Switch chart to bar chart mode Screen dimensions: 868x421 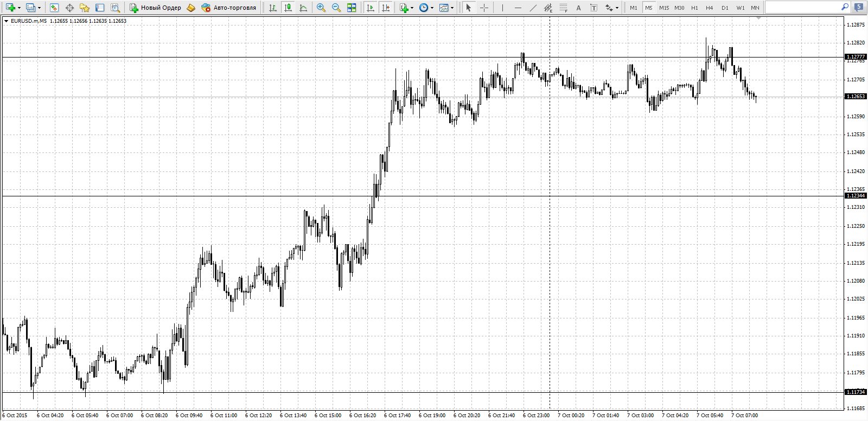273,8
